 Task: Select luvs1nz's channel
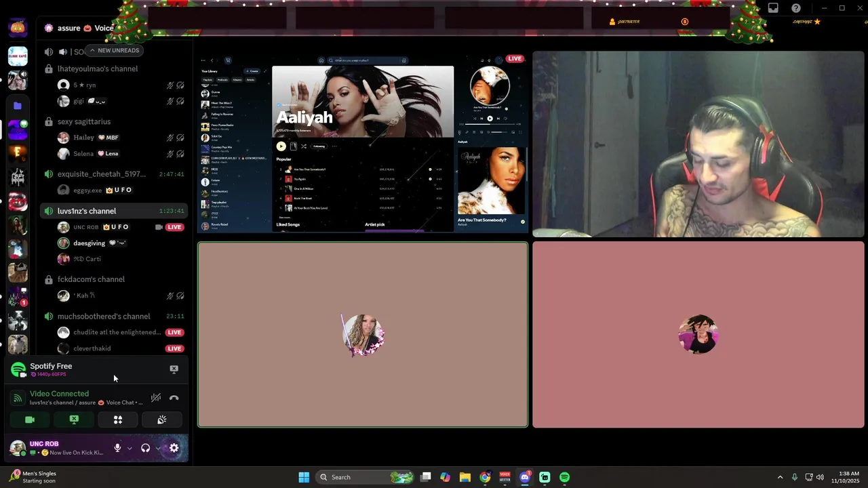click(x=113, y=211)
